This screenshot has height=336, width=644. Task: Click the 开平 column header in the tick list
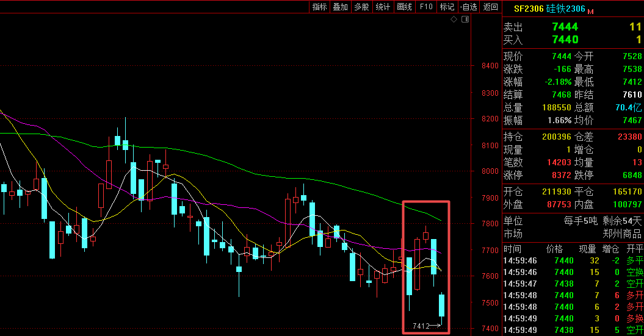(635, 249)
